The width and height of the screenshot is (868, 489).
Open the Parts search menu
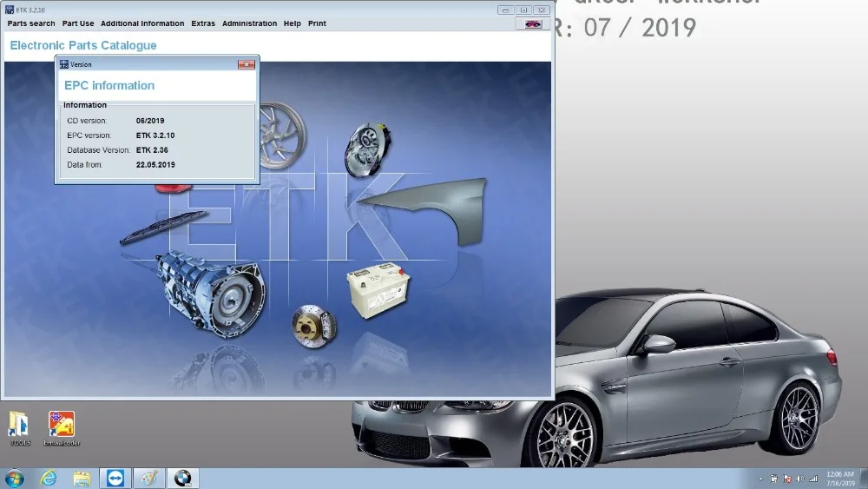coord(31,23)
